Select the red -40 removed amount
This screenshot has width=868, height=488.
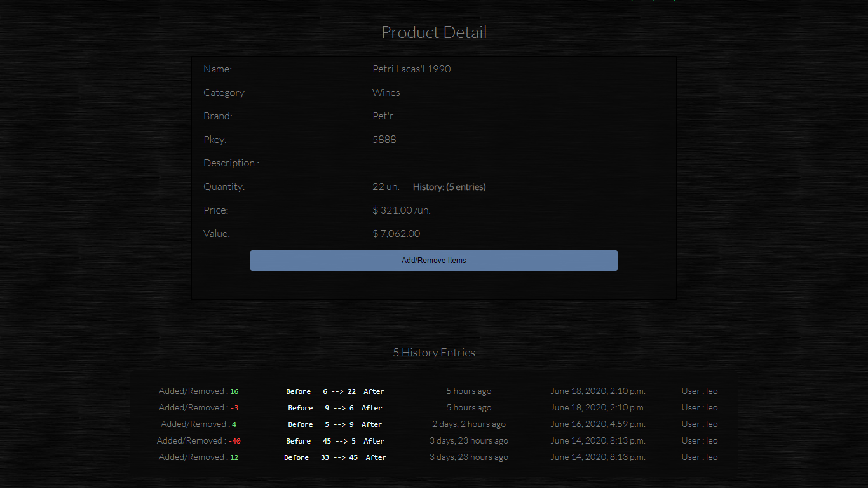[x=234, y=441]
